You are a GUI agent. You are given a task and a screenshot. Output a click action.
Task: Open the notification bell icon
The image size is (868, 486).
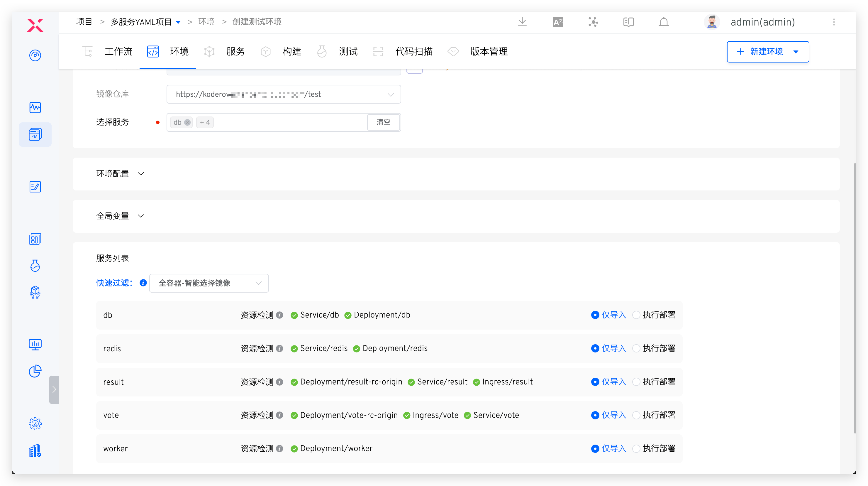point(664,22)
